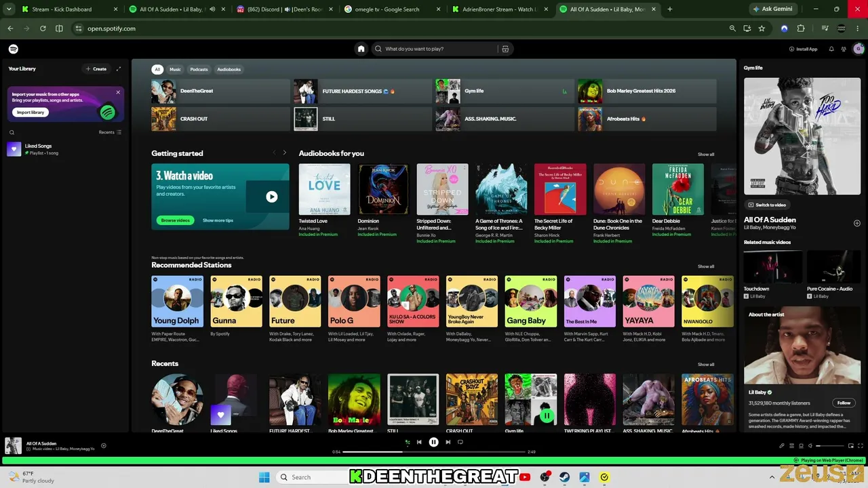
Task: Click the Spotify logo icon
Action: [14, 49]
